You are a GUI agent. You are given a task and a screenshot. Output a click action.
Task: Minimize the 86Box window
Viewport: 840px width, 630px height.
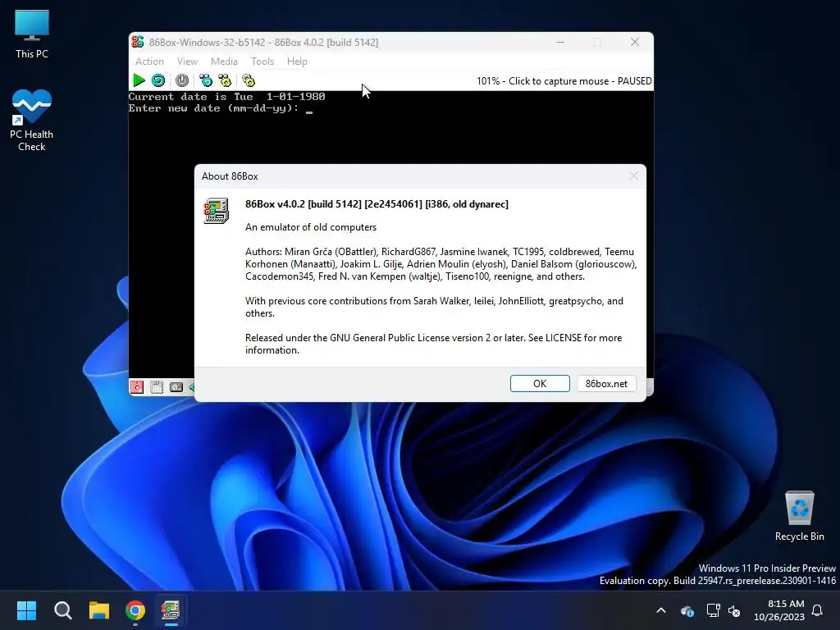click(x=560, y=42)
